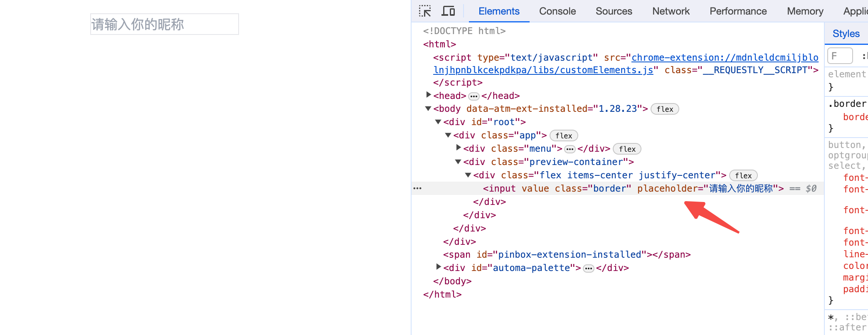Collapse the preview-container div node

tap(458, 162)
